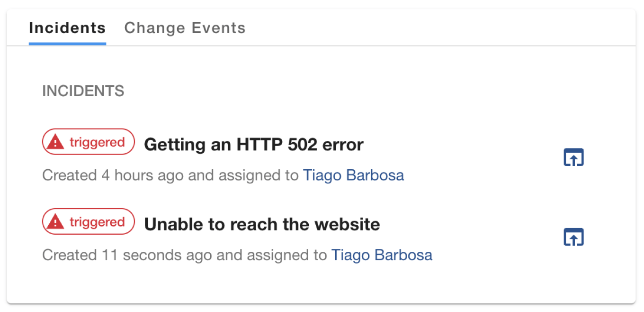The height and width of the screenshot is (312, 644).
Task: Switch to the Change Events tab
Action: pyautogui.click(x=185, y=28)
